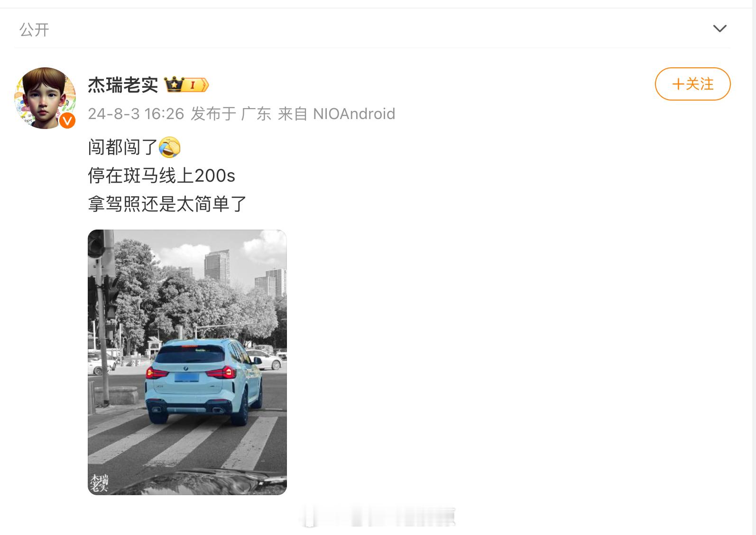
Task: Follow the user with +关注 button
Action: 692,84
